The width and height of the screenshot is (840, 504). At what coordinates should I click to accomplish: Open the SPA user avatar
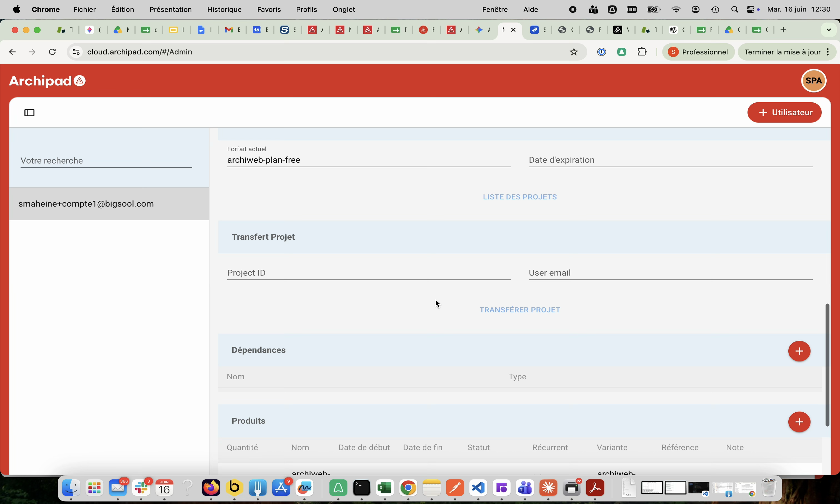pos(814,81)
